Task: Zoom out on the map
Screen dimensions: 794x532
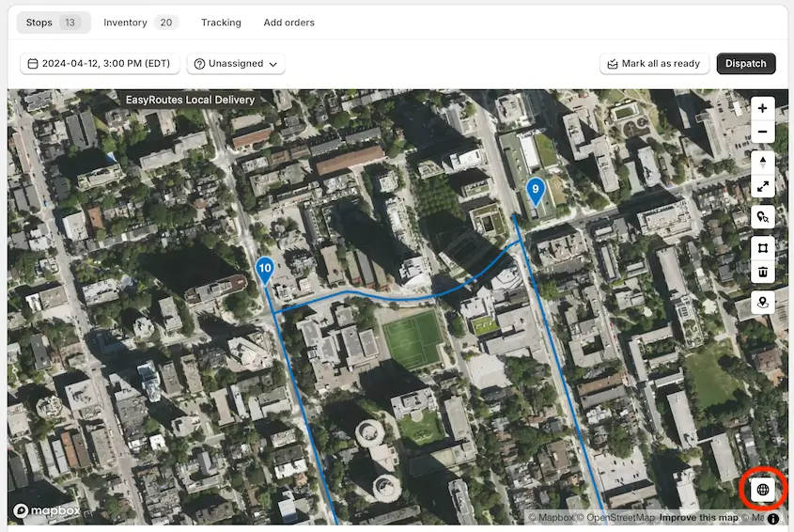Action: pos(762,133)
